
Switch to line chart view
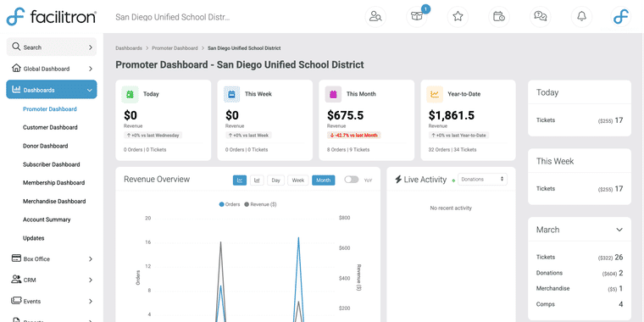tap(240, 180)
